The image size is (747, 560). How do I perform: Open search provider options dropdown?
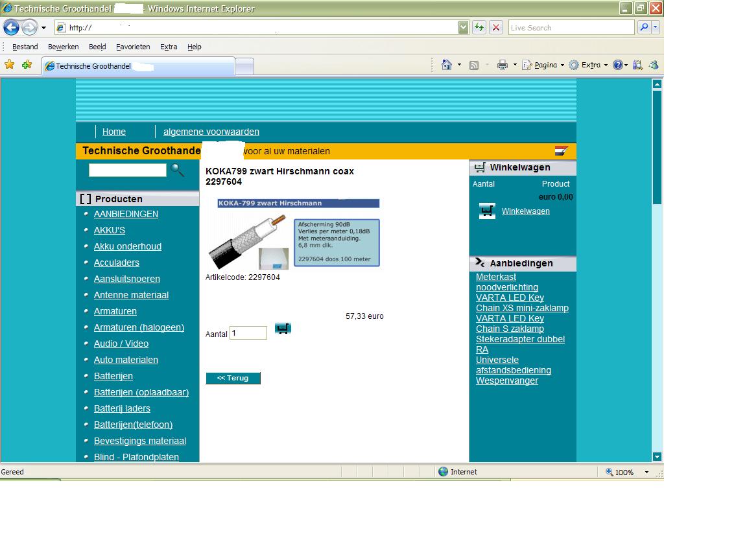tap(656, 28)
